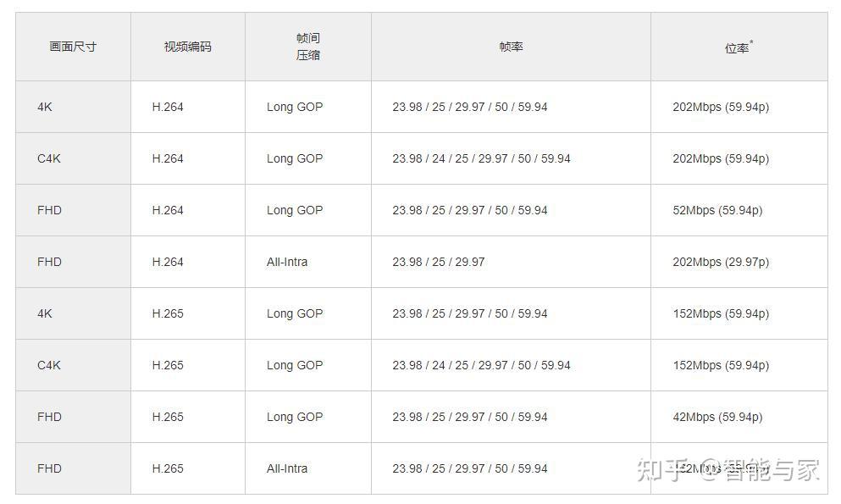This screenshot has height=504, width=841.
Task: Select the 202Mbps (29.97p) bitrate cell
Action: (x=721, y=262)
